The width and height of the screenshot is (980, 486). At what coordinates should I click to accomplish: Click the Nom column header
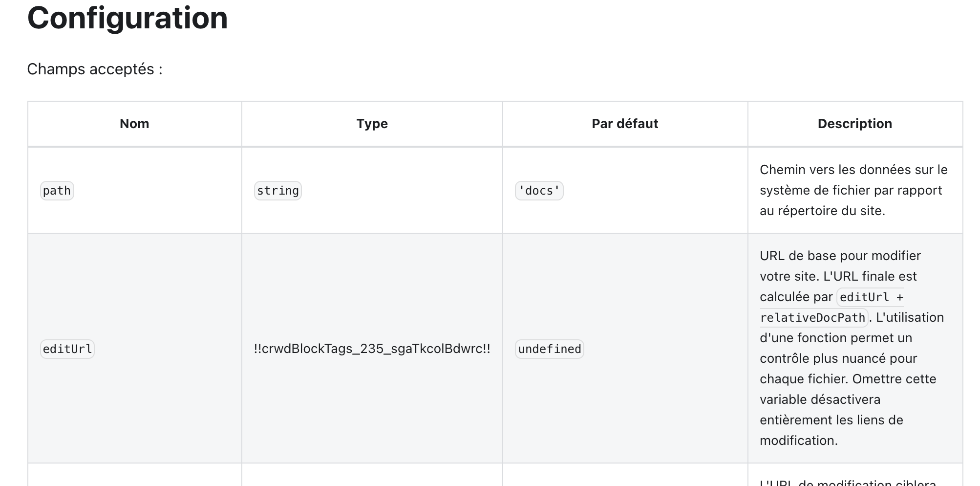(134, 124)
